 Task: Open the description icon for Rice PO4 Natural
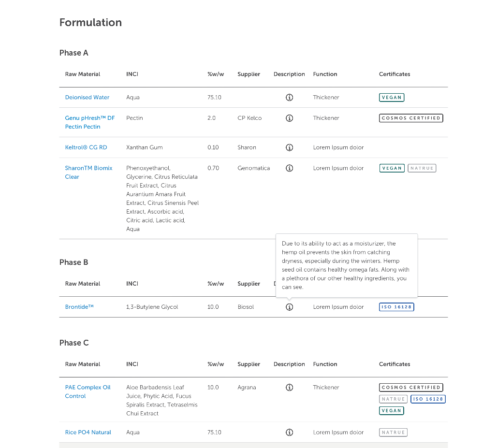[289, 432]
